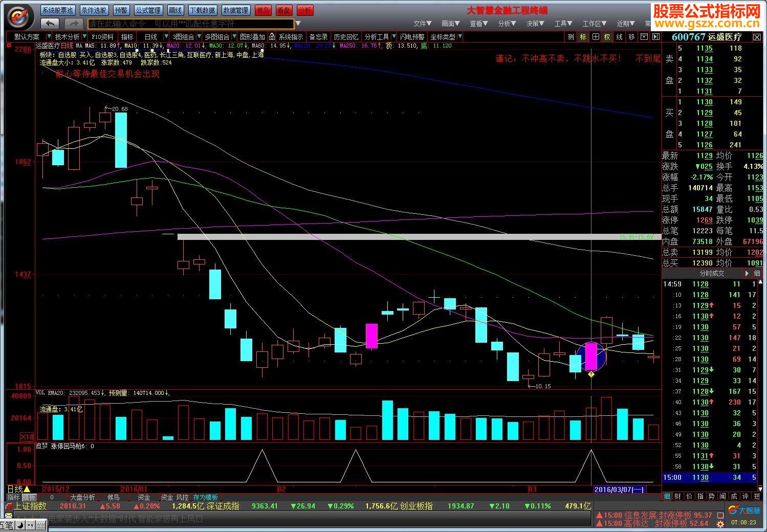Expand the command input history arrow

coord(298,24)
